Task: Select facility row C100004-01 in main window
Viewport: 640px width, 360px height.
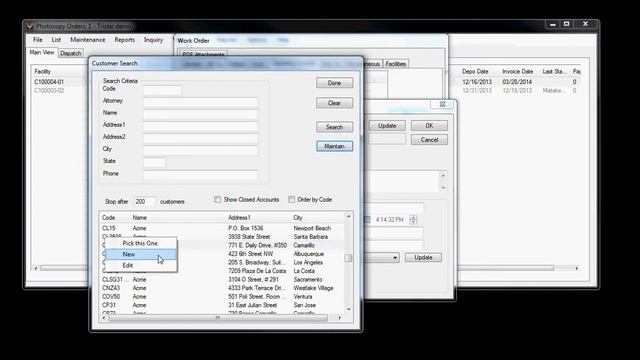Action: [49, 82]
